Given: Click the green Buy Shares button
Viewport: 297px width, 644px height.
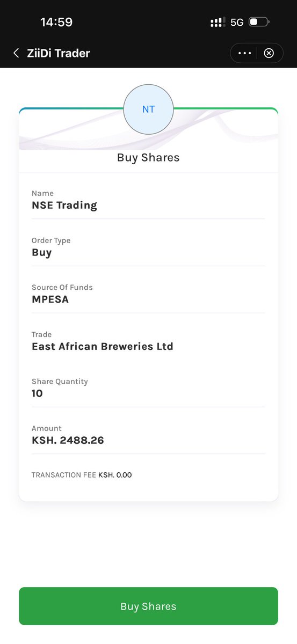Looking at the screenshot, I should pos(148,606).
